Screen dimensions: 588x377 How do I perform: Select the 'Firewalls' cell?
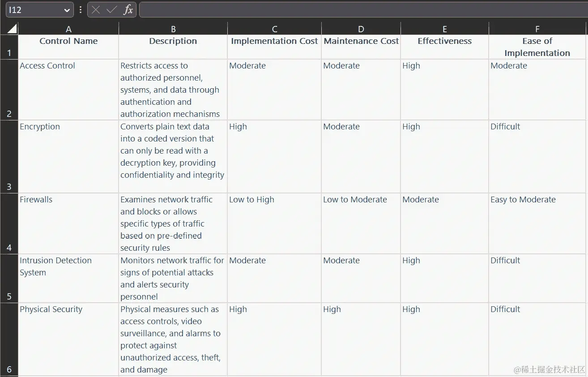pos(68,224)
